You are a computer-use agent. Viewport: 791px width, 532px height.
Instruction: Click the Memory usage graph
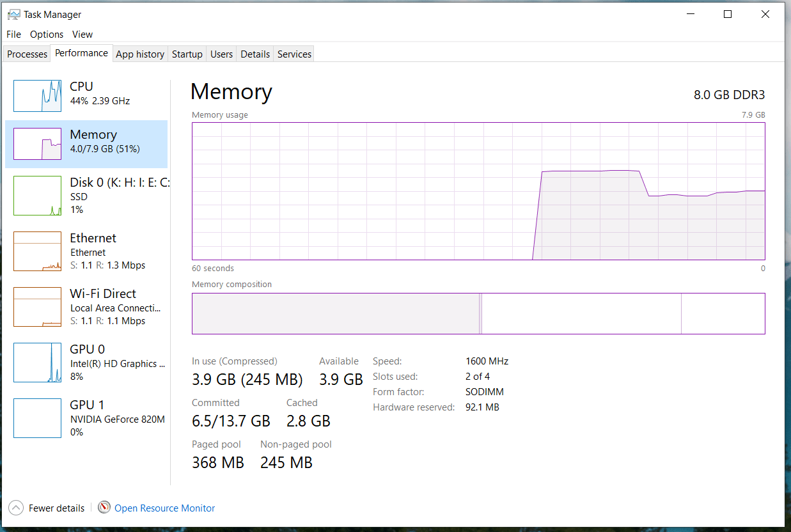478,191
